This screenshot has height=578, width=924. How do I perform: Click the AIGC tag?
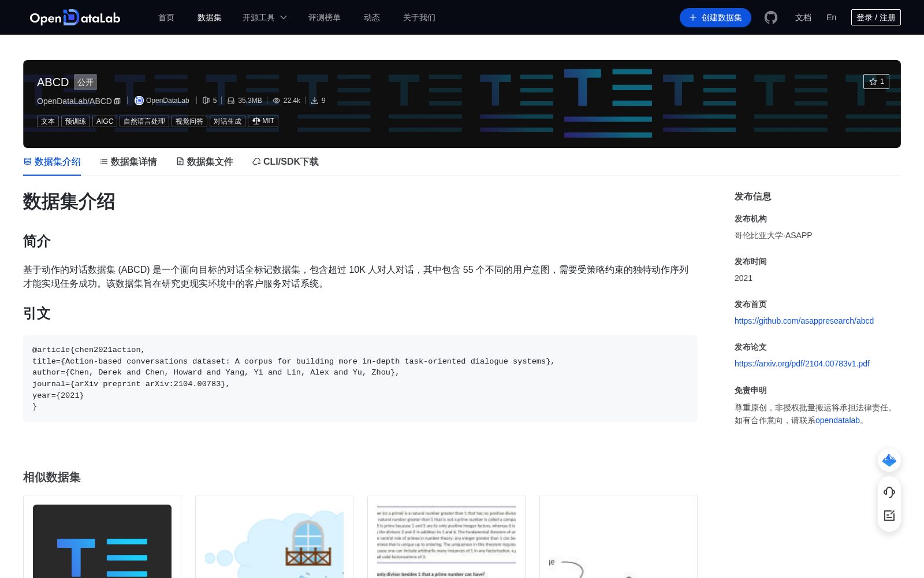click(105, 121)
